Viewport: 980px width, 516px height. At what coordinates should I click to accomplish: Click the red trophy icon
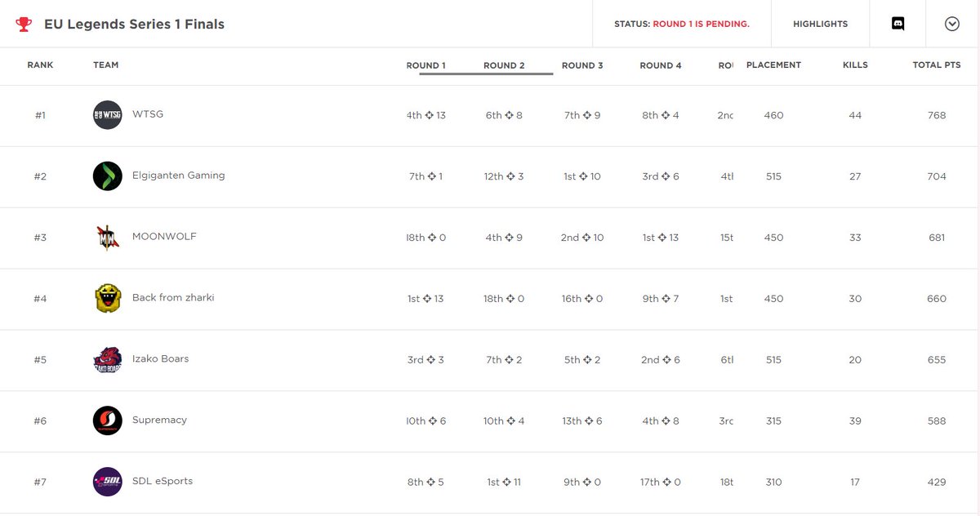[x=24, y=24]
